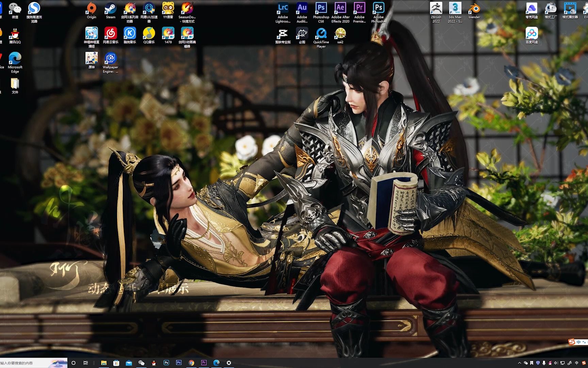588x368 pixels.
Task: Select the Adobe After Effects 2020 shortcut
Action: (340, 12)
